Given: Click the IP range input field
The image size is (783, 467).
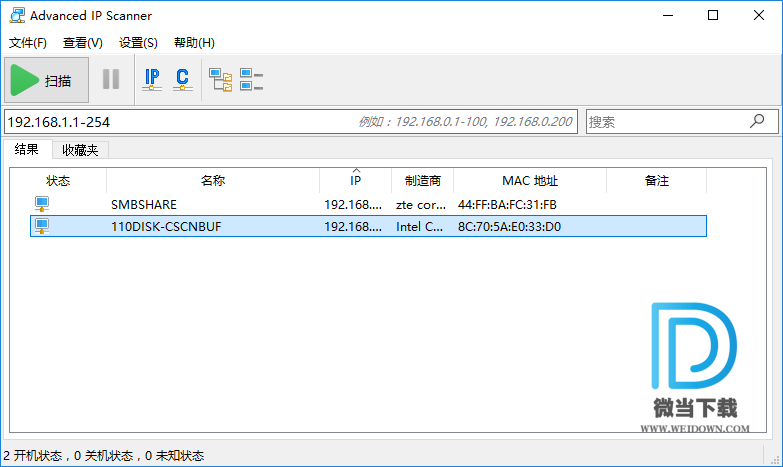Looking at the screenshot, I should tap(291, 122).
